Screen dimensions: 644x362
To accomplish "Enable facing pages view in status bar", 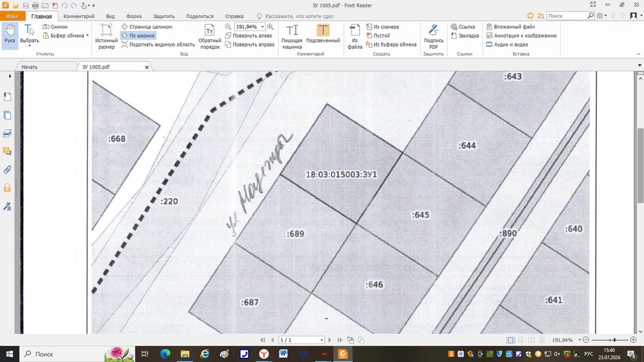I will pyautogui.click(x=531, y=340).
